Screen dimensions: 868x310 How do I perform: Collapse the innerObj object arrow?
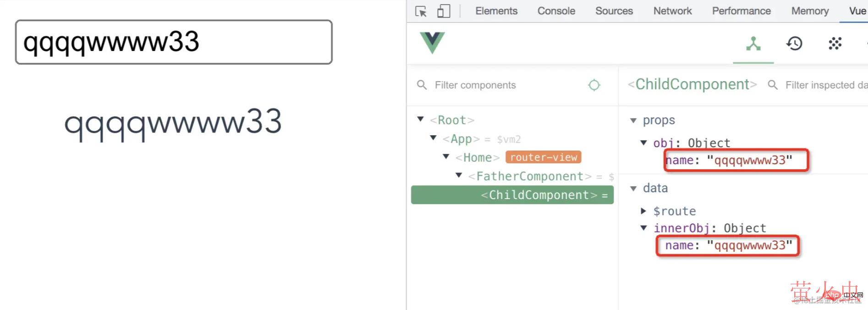[644, 228]
